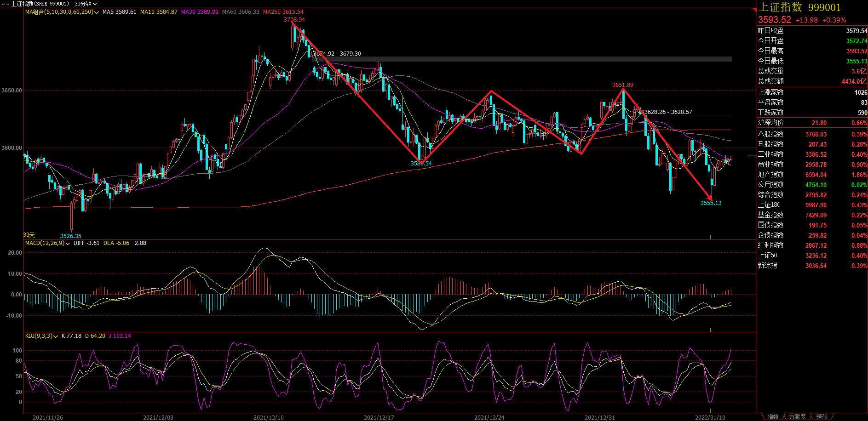Click the MA30 magenta legend label
This screenshot has height=421, width=868.
coord(200,12)
